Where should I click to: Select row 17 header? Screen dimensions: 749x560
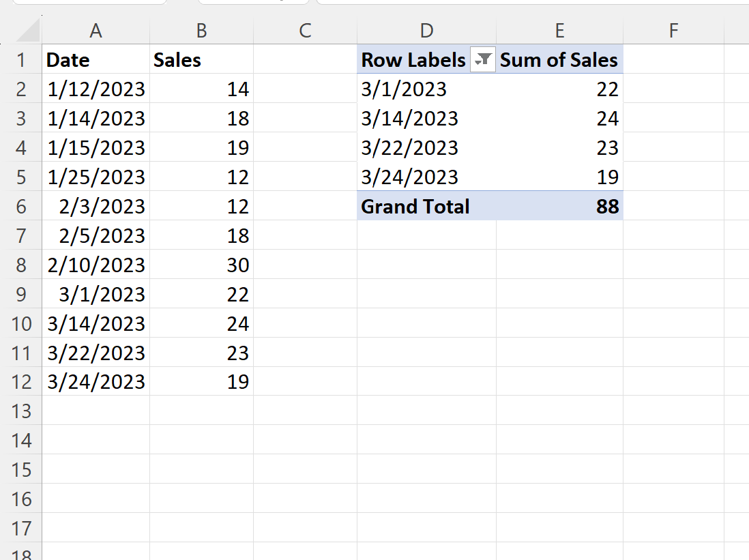(22, 528)
